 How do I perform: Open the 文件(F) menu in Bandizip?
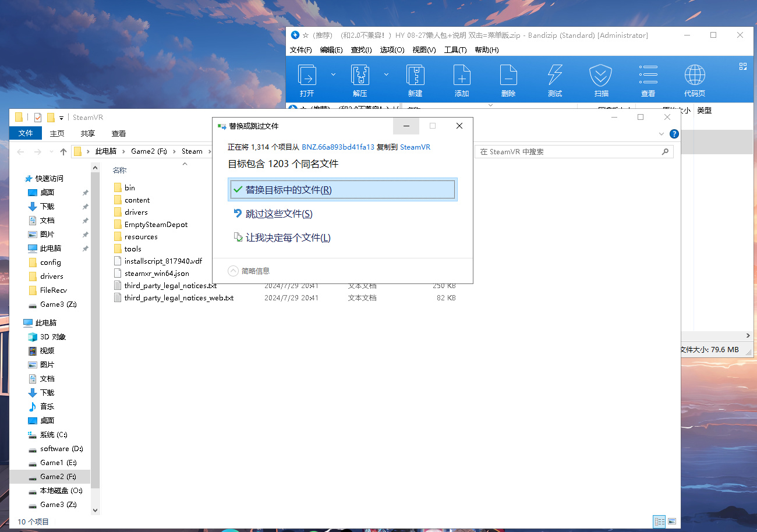click(301, 50)
